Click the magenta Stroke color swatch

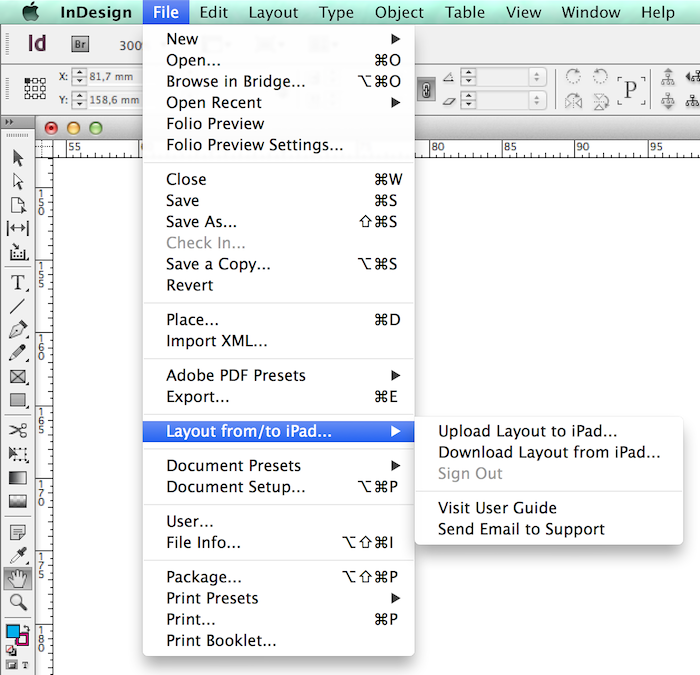tap(23, 640)
